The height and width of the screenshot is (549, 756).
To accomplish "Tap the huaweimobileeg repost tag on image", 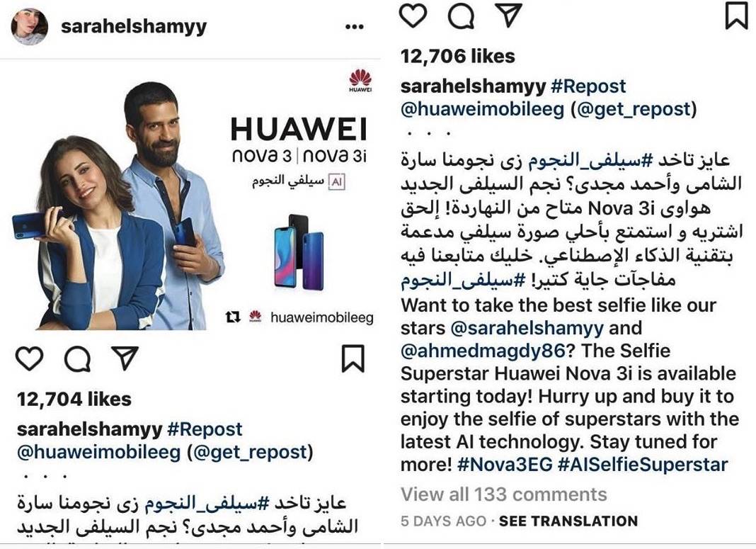I will (299, 317).
